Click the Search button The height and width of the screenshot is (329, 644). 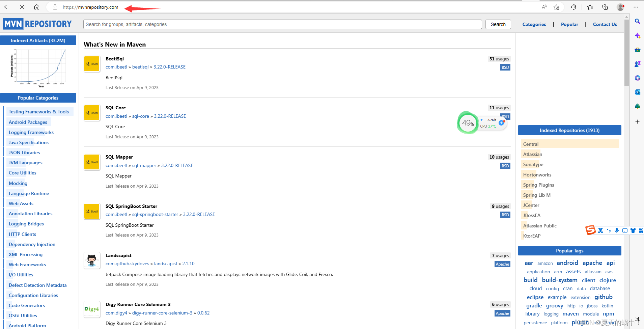(x=498, y=24)
